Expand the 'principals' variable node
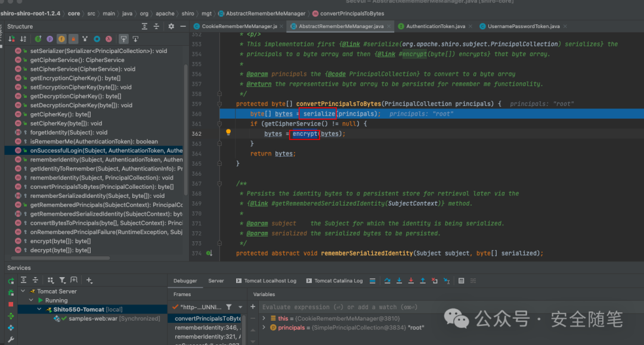Viewport: 644px width, 345px height. tap(264, 327)
